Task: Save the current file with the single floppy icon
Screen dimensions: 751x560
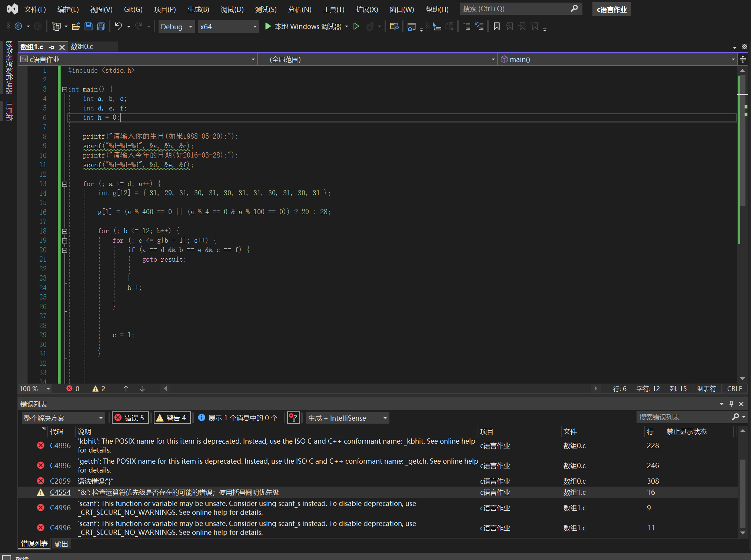Action: (89, 26)
